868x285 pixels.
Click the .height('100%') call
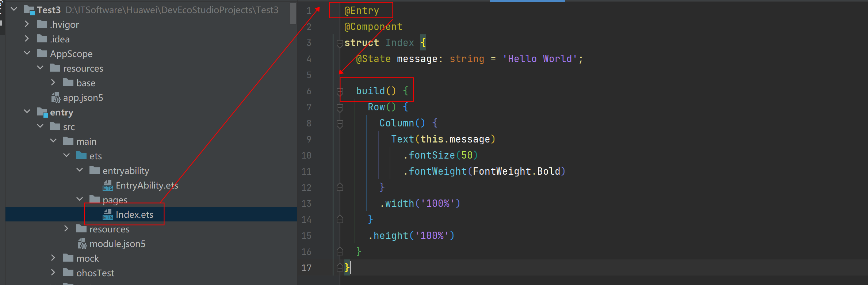[411, 236]
